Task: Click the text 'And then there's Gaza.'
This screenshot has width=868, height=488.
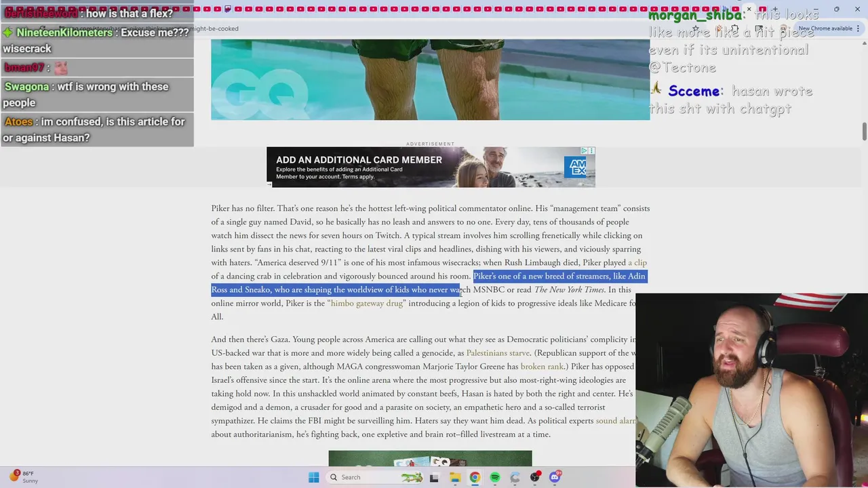Action: click(x=250, y=339)
